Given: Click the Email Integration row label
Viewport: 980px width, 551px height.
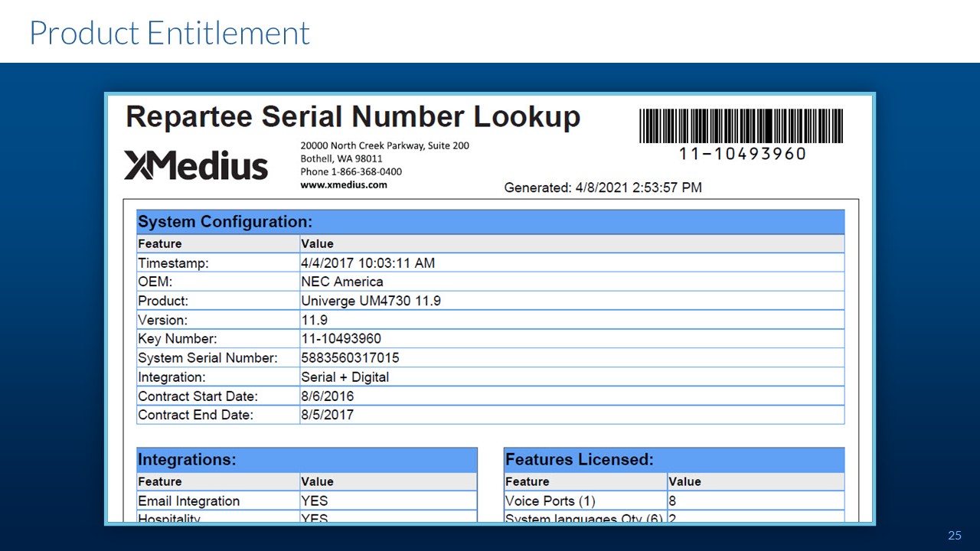Looking at the screenshot, I should click(188, 501).
